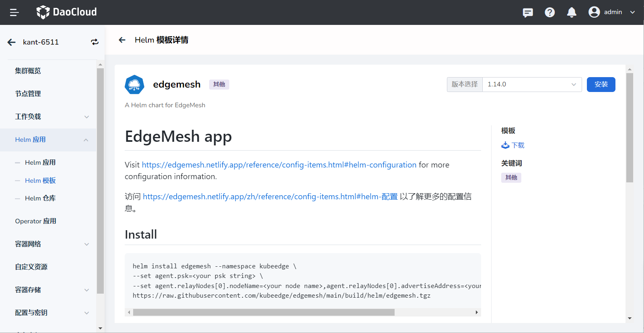Click the main page vertical scrollbar thumb
The height and width of the screenshot is (333, 644).
click(x=630, y=128)
